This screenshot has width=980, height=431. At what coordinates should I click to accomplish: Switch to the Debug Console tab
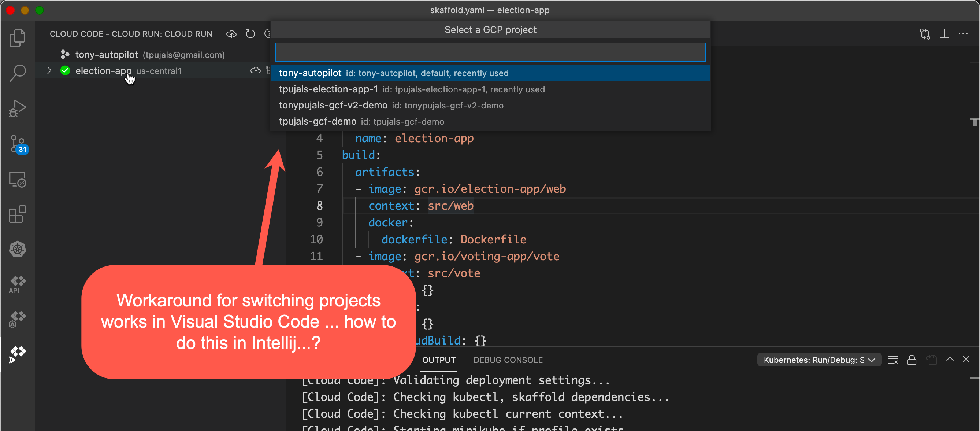click(508, 360)
